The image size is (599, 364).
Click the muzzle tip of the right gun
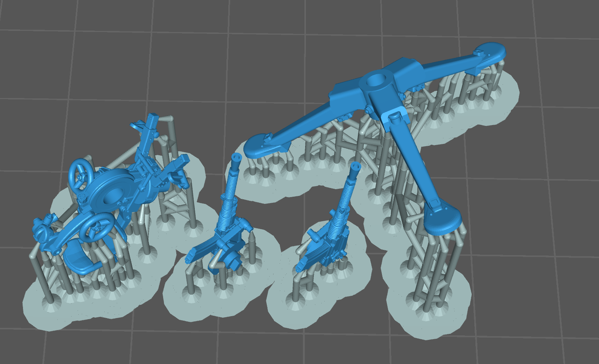click(355, 166)
